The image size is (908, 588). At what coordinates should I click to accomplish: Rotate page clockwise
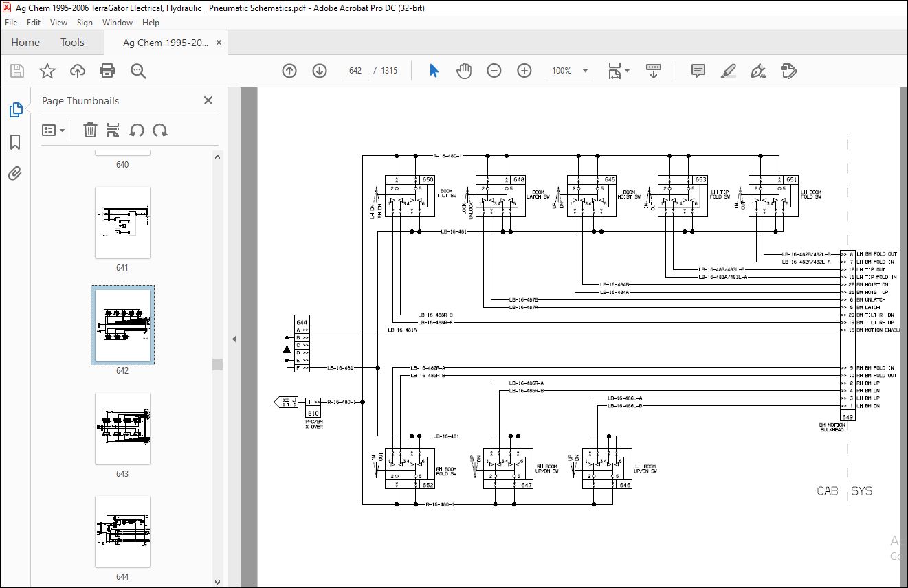click(x=160, y=130)
